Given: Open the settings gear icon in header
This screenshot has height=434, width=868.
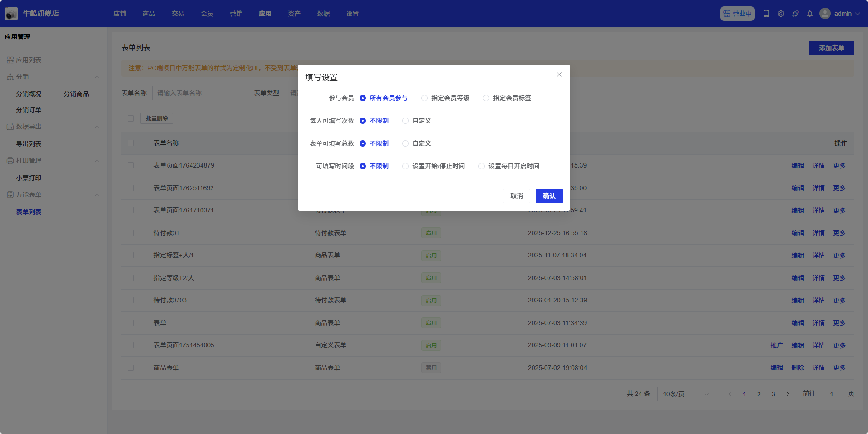Looking at the screenshot, I should tap(781, 14).
